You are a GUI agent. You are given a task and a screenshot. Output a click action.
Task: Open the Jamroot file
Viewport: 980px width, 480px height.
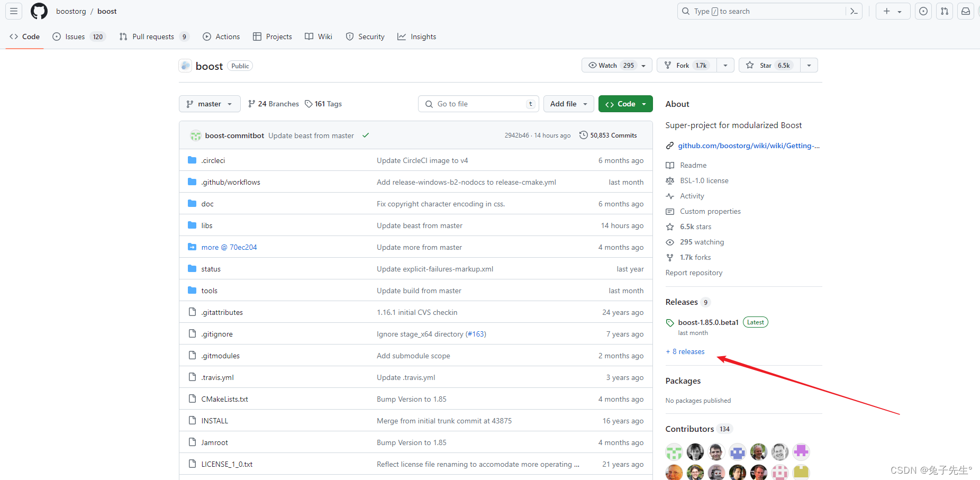pos(215,442)
